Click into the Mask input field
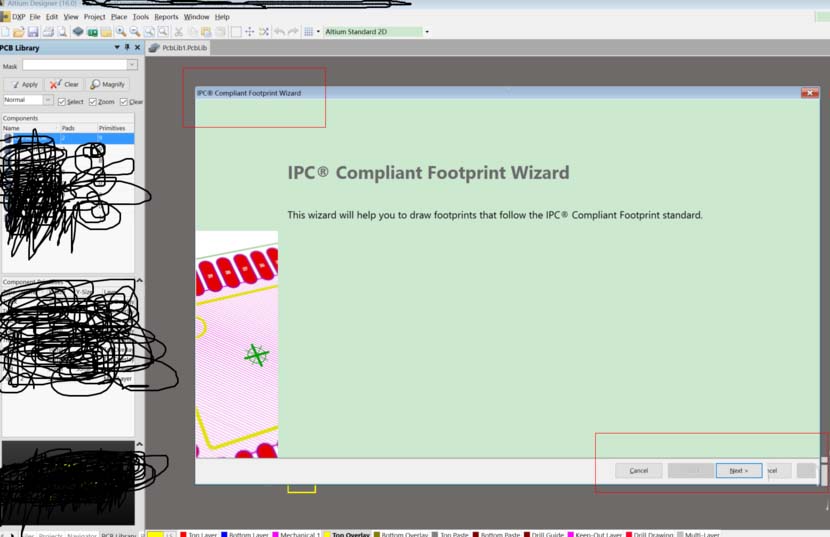 tap(75, 65)
